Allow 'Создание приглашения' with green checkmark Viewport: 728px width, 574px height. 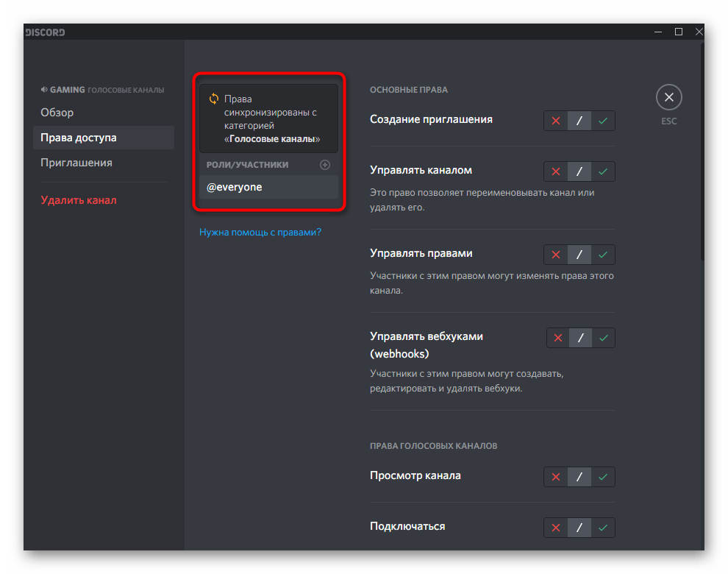pos(603,121)
